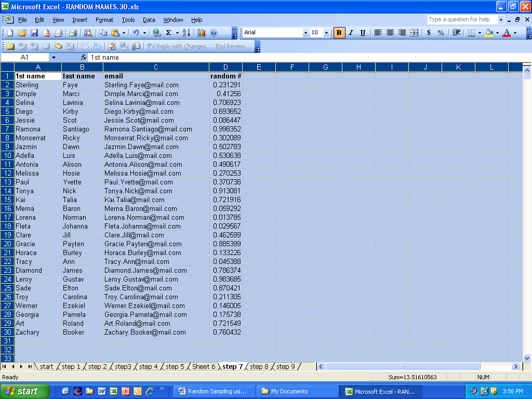Switch to the step 8 sheet tab
The width and height of the screenshot is (532, 399).
[259, 366]
